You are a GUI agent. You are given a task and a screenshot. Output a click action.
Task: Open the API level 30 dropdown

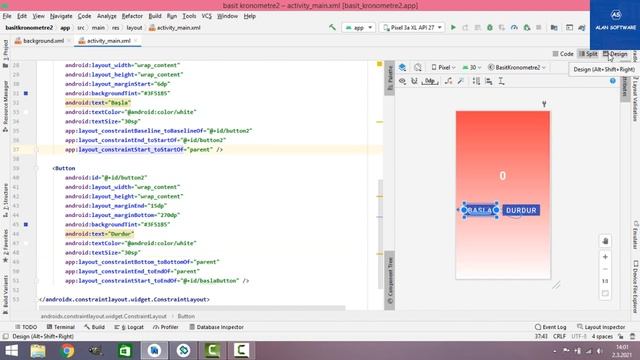click(x=472, y=67)
